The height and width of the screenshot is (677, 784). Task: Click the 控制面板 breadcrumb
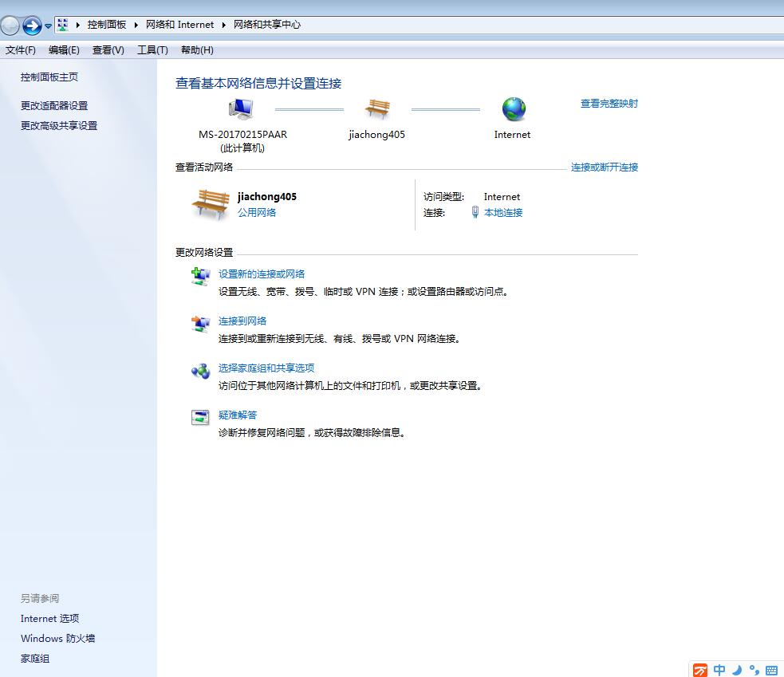pos(107,25)
